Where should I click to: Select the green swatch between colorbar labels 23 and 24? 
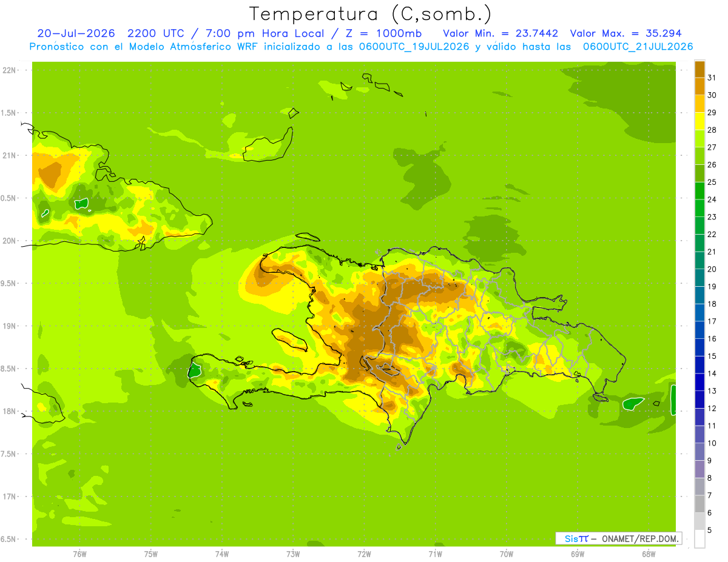[699, 208]
